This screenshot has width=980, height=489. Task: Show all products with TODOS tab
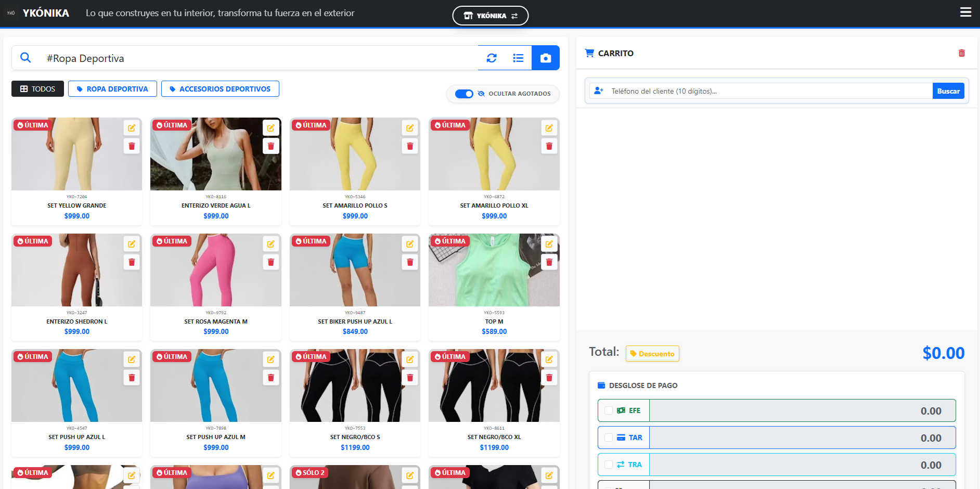coord(37,89)
